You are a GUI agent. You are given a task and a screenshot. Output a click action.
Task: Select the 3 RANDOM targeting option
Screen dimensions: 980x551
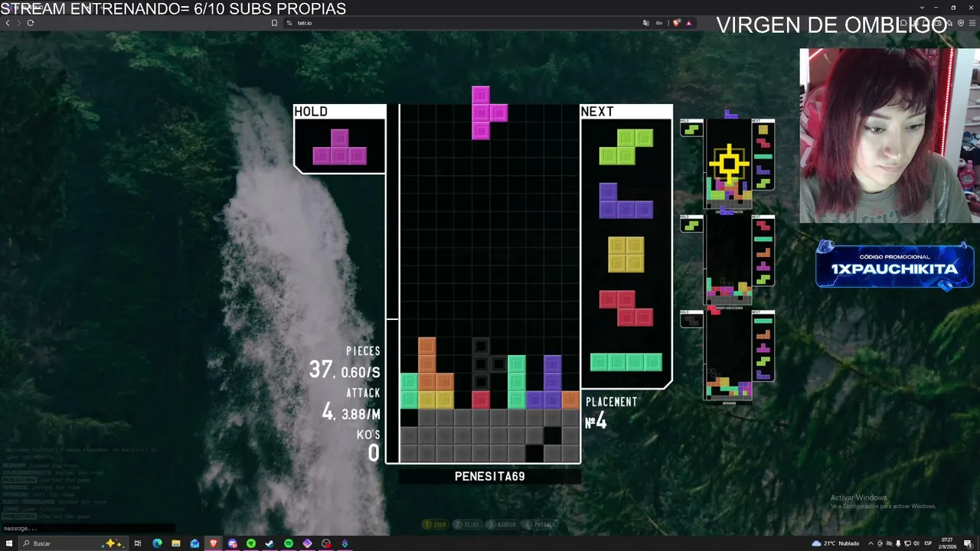pyautogui.click(x=501, y=524)
